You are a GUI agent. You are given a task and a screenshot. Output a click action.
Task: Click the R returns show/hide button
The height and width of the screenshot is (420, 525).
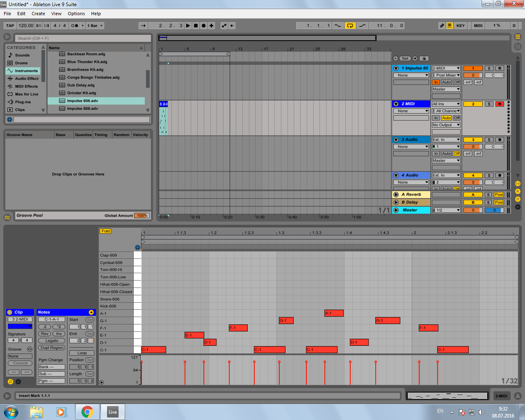(518, 191)
